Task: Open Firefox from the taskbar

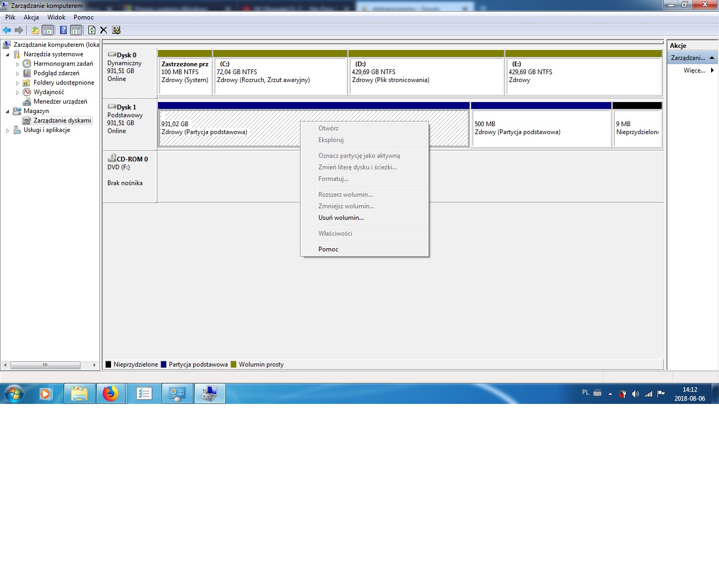Action: [111, 393]
